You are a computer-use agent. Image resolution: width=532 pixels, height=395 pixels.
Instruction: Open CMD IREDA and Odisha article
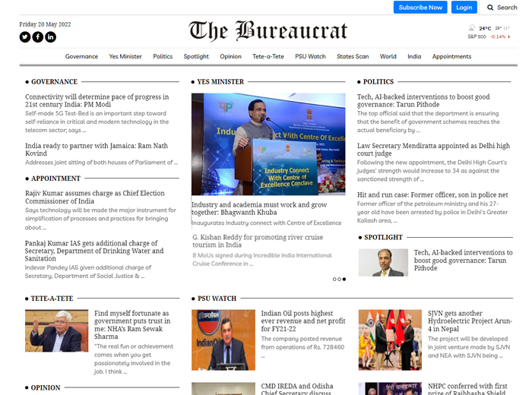tap(297, 389)
